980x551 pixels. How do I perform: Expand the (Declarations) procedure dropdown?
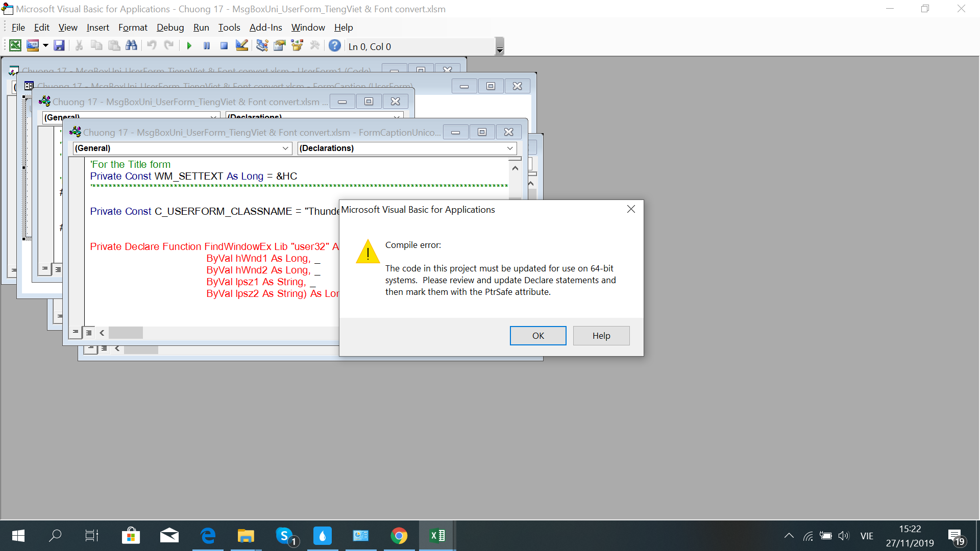tap(509, 148)
